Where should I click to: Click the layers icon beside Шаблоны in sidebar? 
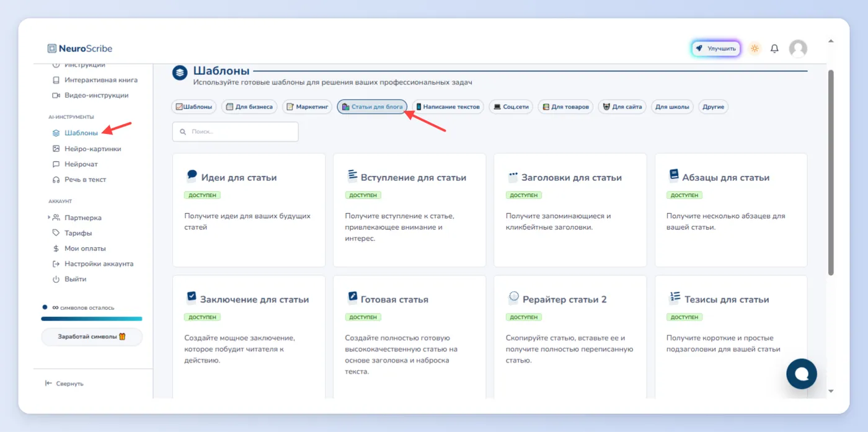[56, 133]
